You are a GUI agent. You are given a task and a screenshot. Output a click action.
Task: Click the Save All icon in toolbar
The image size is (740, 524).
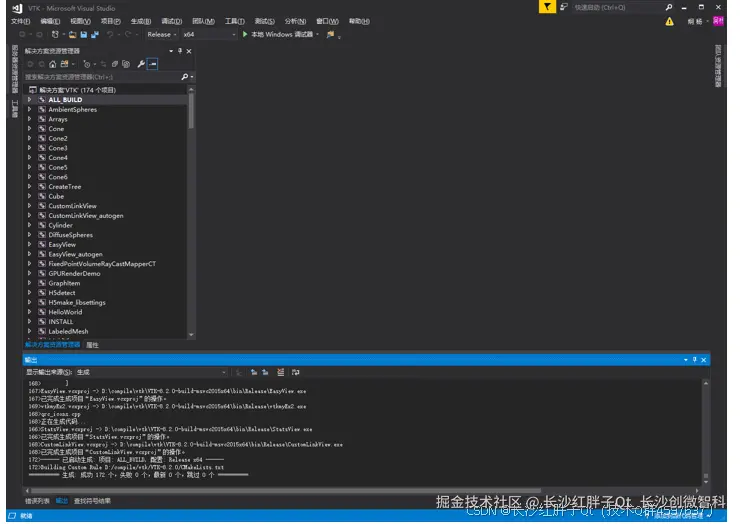coord(94,34)
